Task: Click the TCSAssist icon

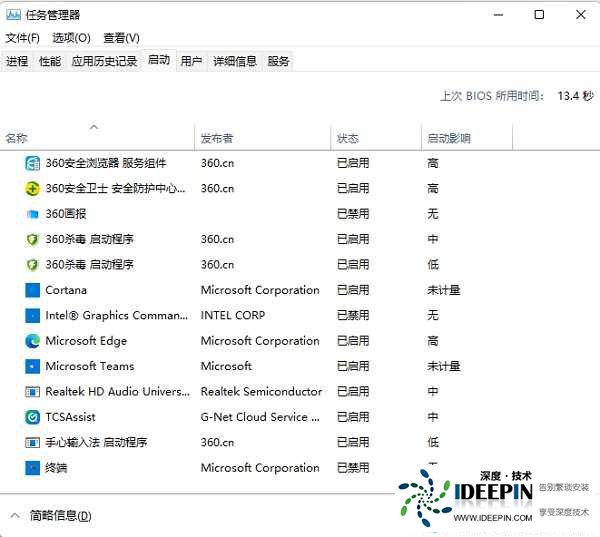Action: tap(32, 417)
